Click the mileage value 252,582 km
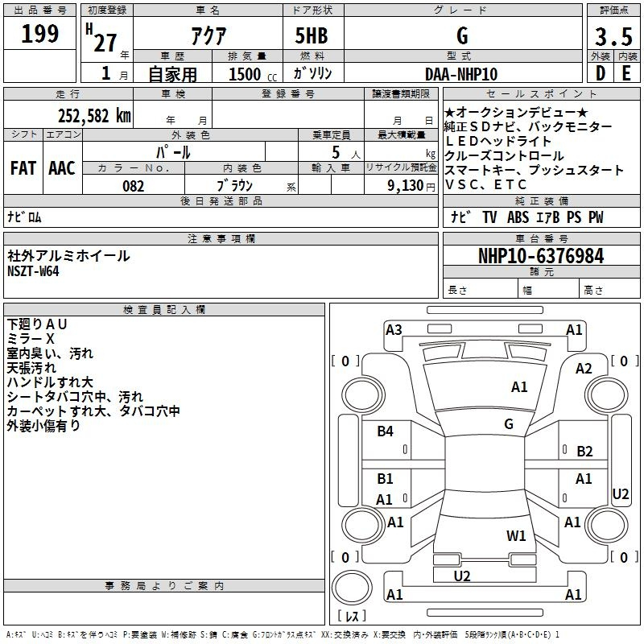The width and height of the screenshot is (644, 644). 94,115
